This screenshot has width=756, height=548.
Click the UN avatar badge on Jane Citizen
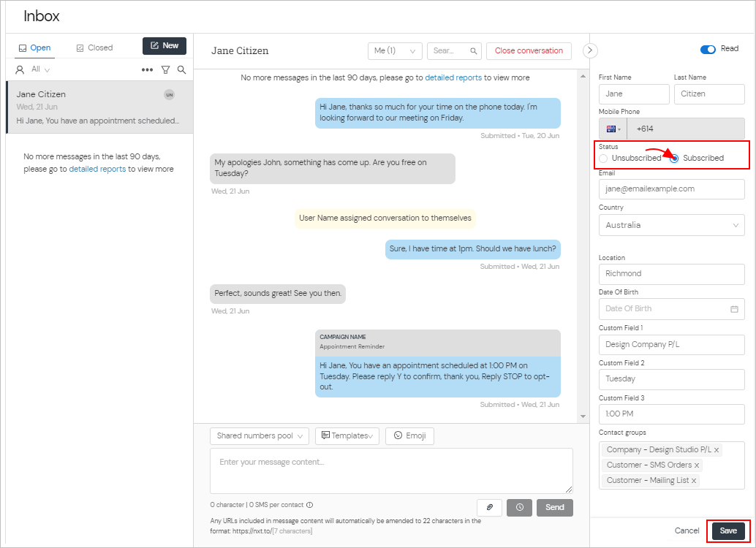pyautogui.click(x=169, y=94)
